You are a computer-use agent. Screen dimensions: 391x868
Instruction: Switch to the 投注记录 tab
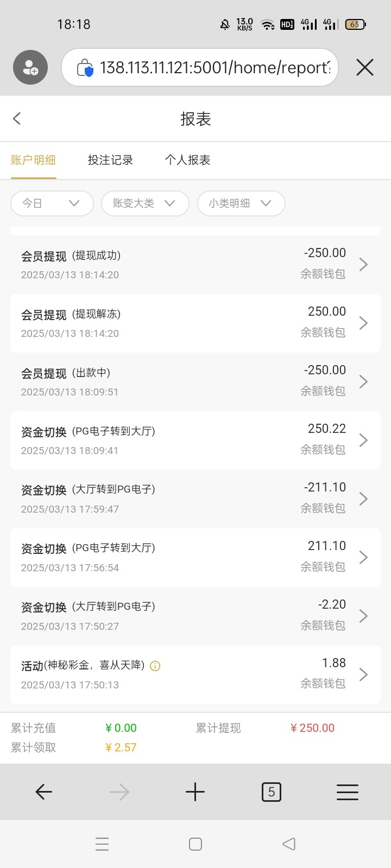pyautogui.click(x=110, y=160)
